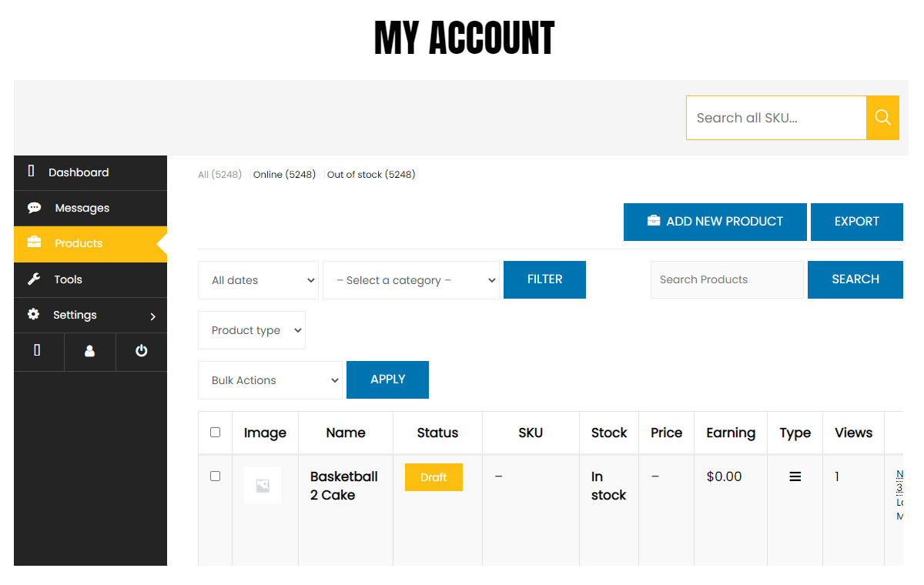Click the magnifier search icon button
The image size is (924, 585).
click(882, 118)
